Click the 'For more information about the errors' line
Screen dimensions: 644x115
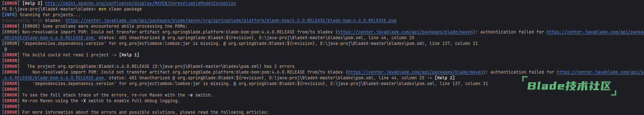tap(135, 112)
